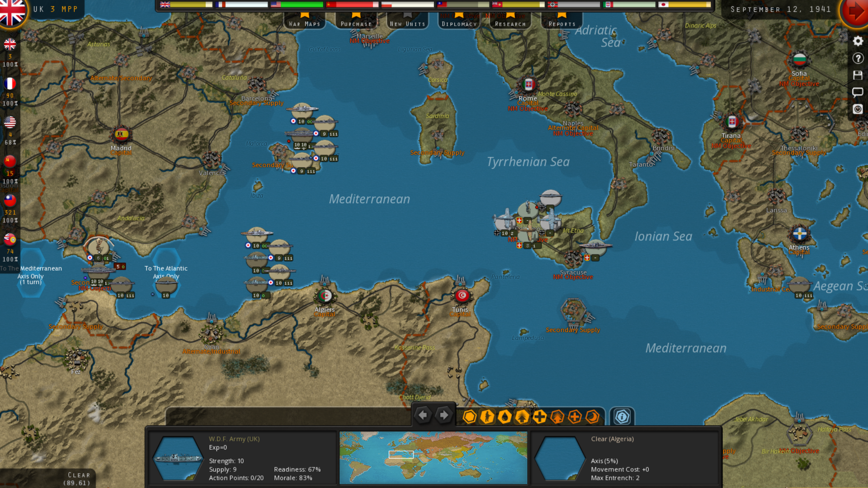Click the Syracuse city label
This screenshot has width=868, height=488.
pos(573,272)
